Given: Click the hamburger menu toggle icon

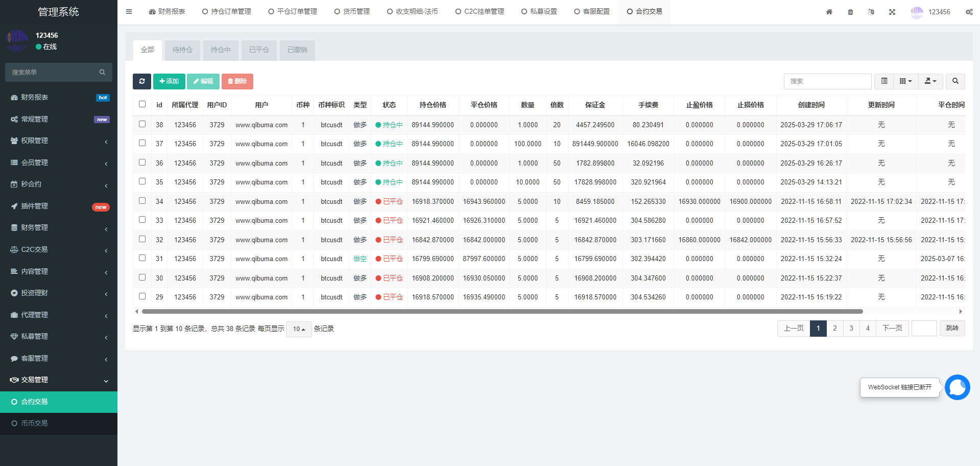Looking at the screenshot, I should 129,11.
